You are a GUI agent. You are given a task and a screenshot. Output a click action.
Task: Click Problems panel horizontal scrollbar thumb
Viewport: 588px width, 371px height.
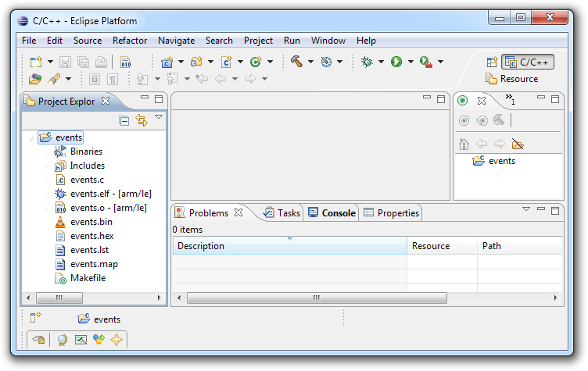[x=317, y=298]
